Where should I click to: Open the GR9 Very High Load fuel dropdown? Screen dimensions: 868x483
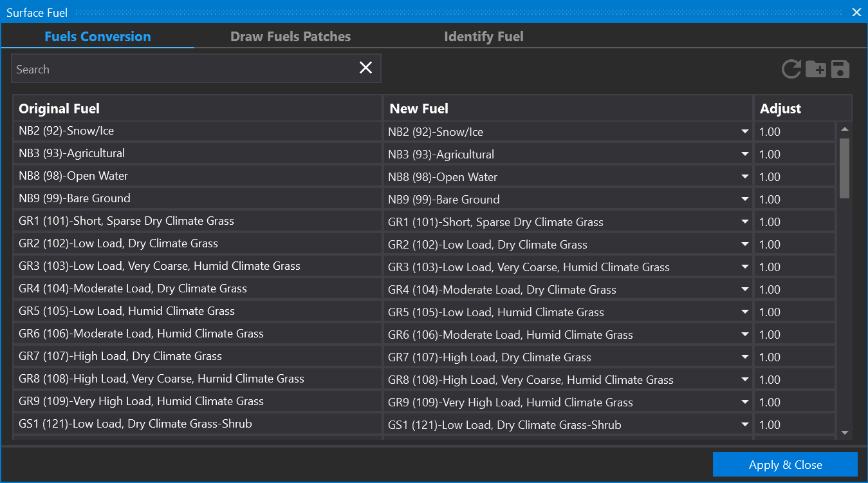pyautogui.click(x=745, y=402)
